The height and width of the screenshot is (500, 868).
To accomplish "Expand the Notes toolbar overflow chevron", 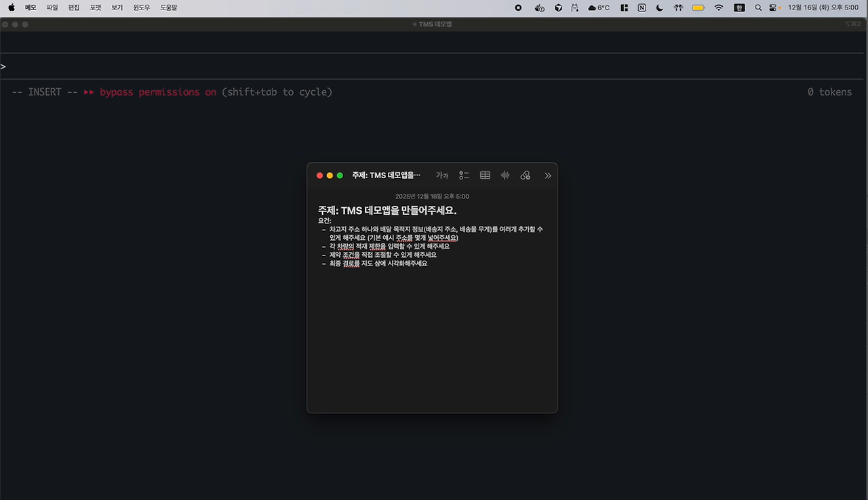I will pos(548,175).
